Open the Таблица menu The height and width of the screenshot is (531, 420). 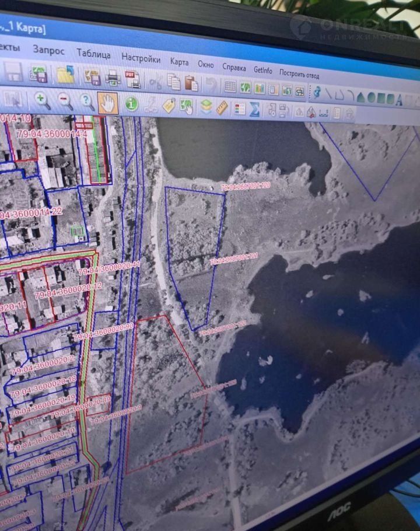[x=93, y=55]
